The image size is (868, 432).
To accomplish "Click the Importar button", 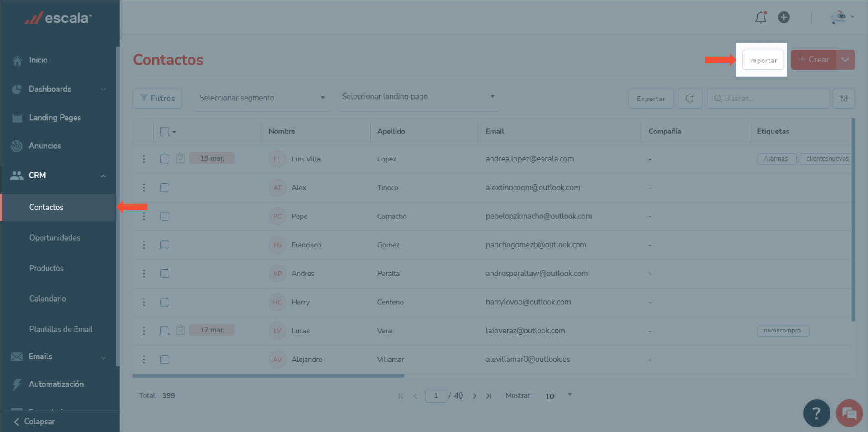I will click(x=763, y=60).
